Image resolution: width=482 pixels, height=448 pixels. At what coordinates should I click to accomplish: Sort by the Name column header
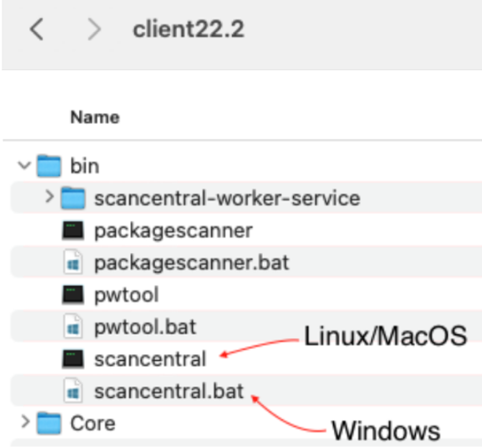click(x=95, y=118)
